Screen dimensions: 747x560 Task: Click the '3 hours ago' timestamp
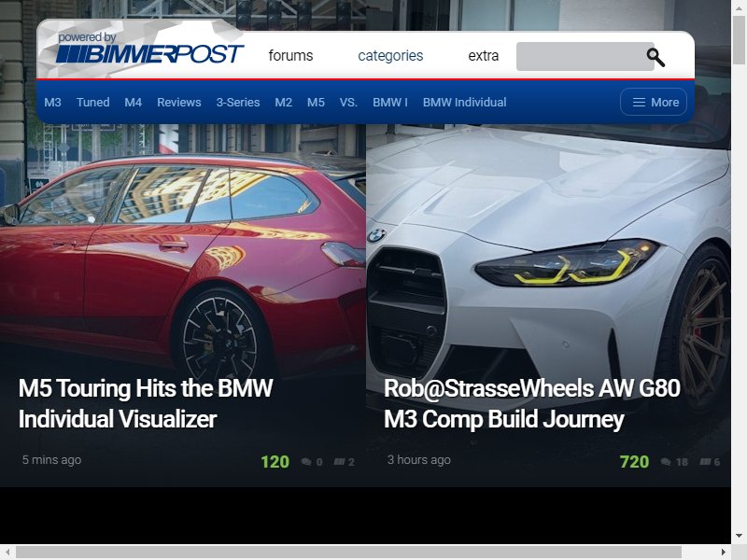[x=418, y=460]
